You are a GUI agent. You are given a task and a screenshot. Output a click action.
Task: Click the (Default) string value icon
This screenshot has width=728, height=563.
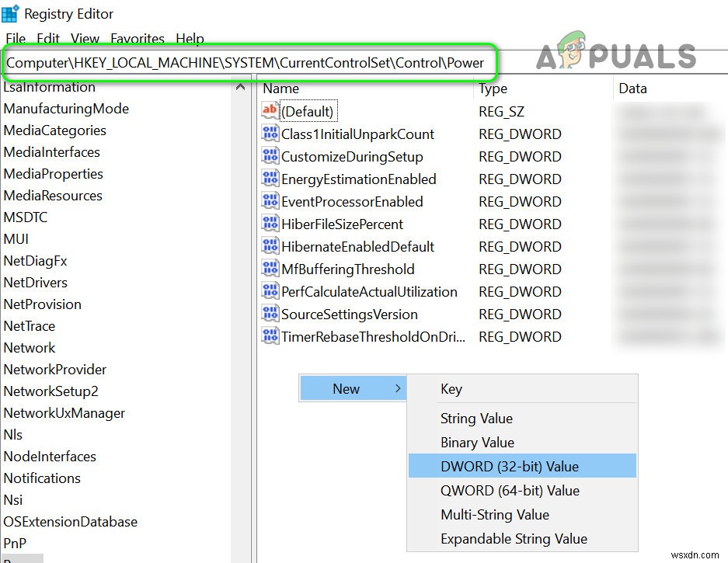(x=270, y=110)
